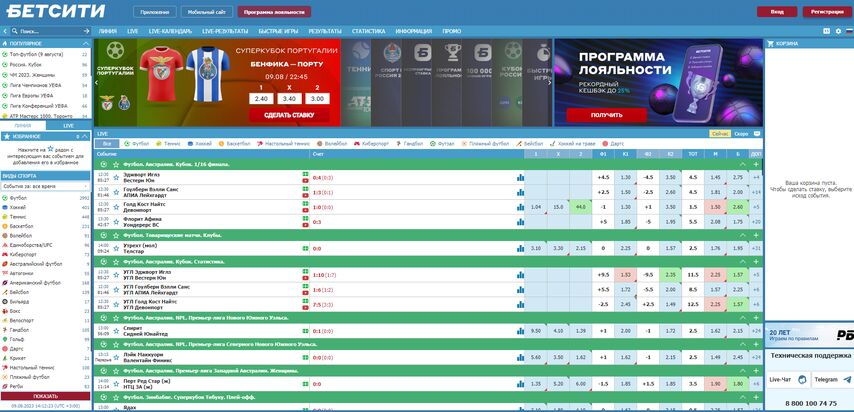Open video stream icon for Флорит Афина match
The height and width of the screenshot is (412, 854).
tap(306, 225)
